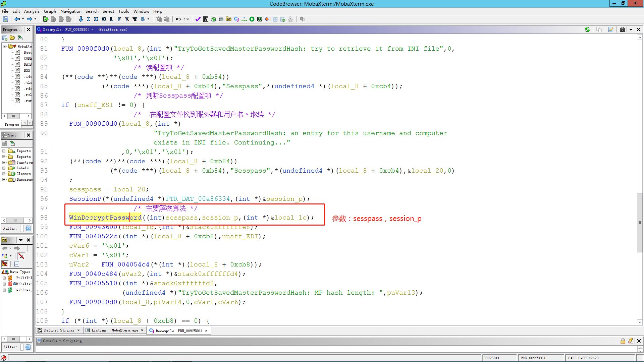
Task: Go back with the blue left arrow
Action: [17, 19]
